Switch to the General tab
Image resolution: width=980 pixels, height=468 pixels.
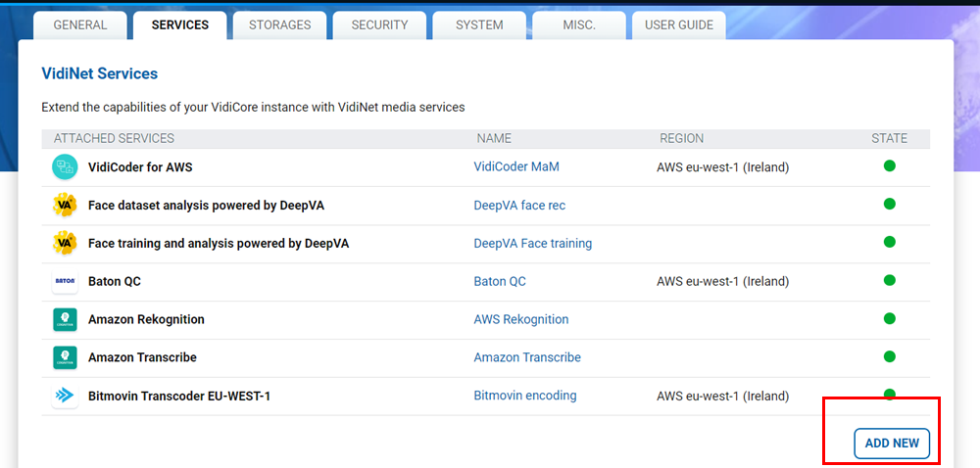point(80,25)
